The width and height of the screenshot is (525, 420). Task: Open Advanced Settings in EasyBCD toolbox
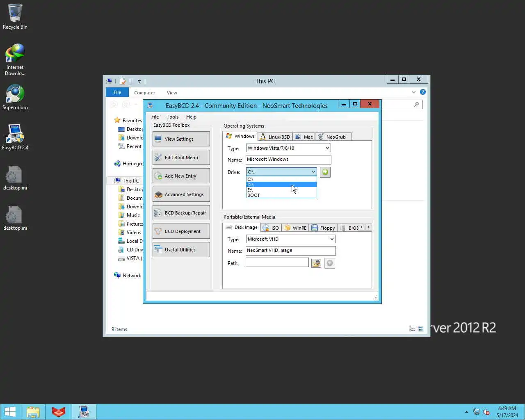[181, 194]
